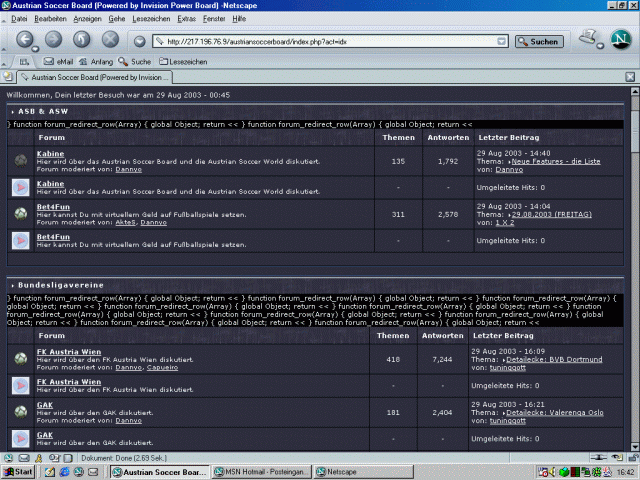
Task: Open Mail component icon in status bar
Action: (24, 458)
